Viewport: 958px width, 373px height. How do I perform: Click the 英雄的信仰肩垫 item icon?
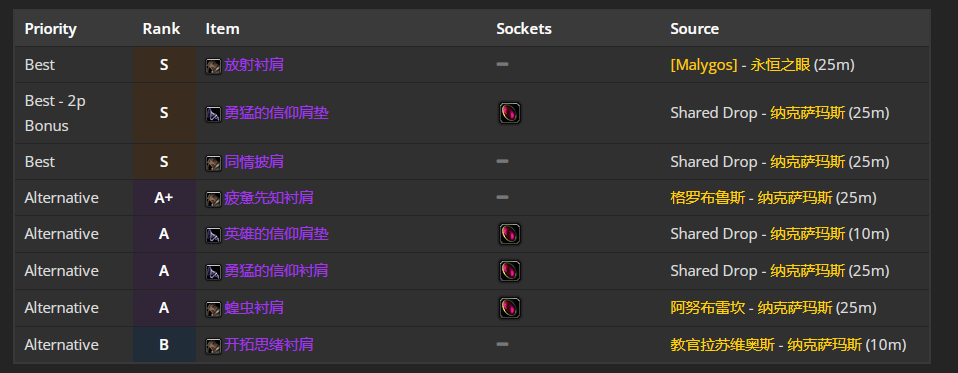[213, 234]
